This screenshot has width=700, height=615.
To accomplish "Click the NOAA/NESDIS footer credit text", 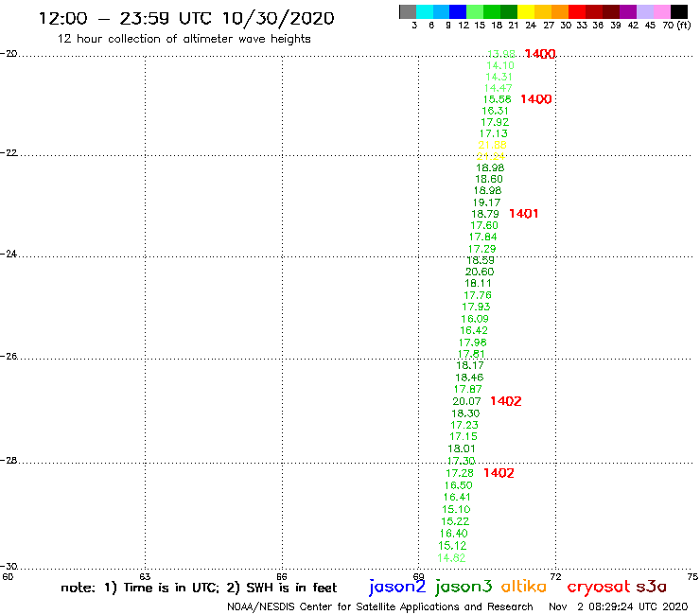I will [x=380, y=606].
